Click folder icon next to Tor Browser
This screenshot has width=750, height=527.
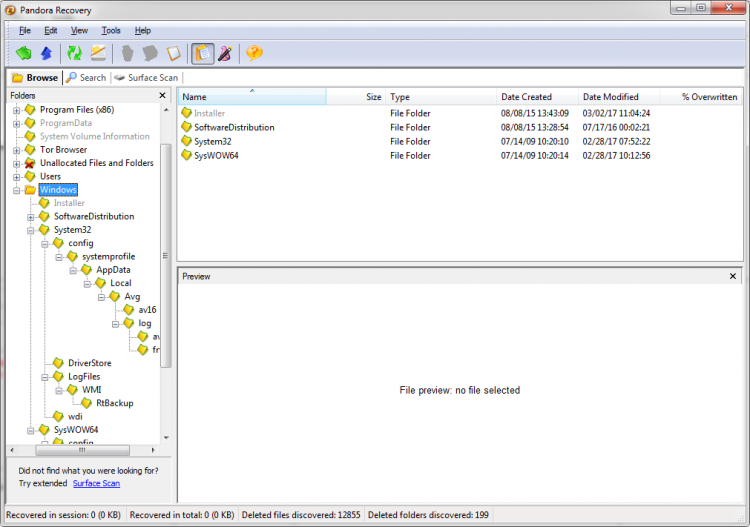coord(30,150)
